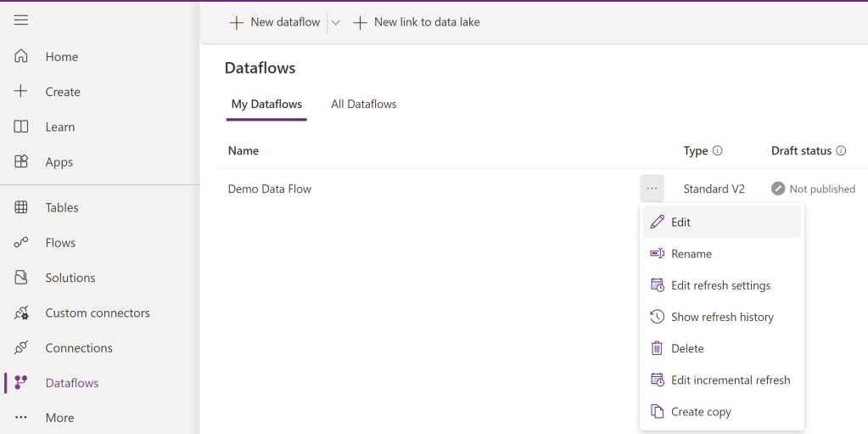Select Rename in the context menu

(691, 254)
